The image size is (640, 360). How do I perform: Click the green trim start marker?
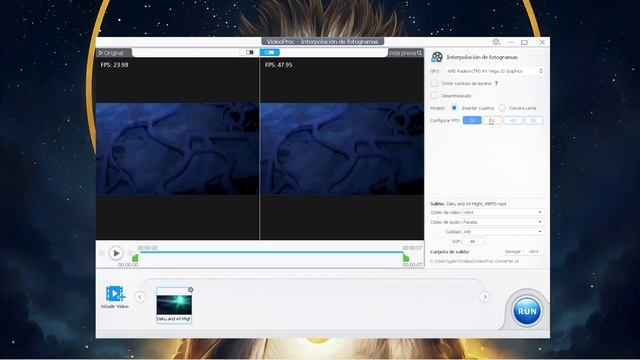(135, 258)
